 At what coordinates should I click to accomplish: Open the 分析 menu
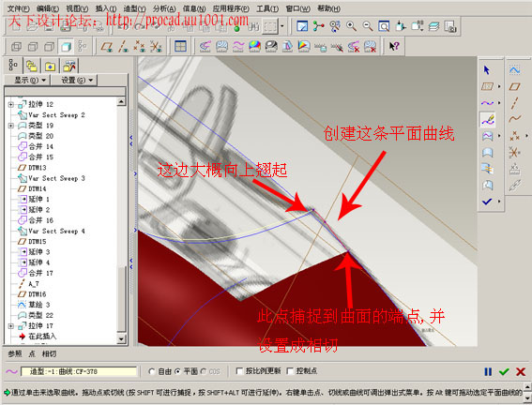point(164,8)
